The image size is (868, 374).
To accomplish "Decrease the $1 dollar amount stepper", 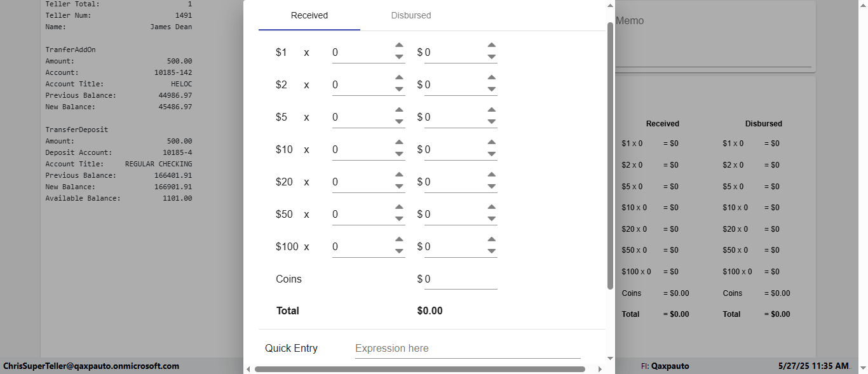I will [491, 57].
